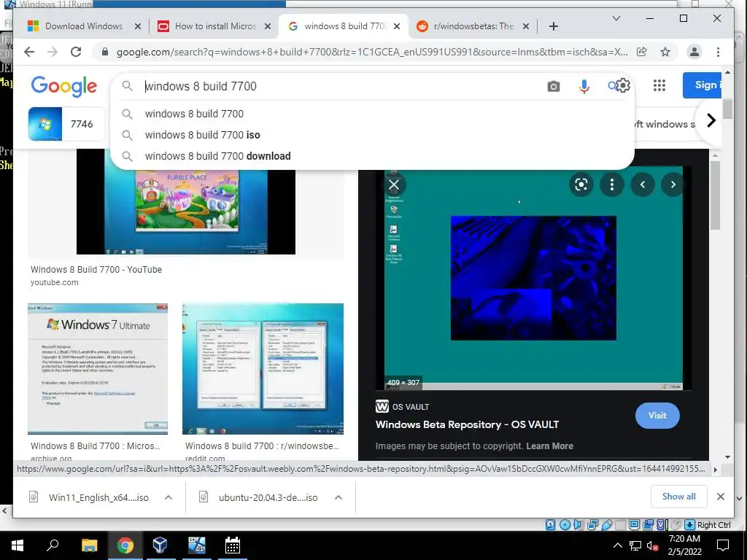Viewport: 747px width, 560px height.
Task: Open the notification center icon
Action: point(723,545)
